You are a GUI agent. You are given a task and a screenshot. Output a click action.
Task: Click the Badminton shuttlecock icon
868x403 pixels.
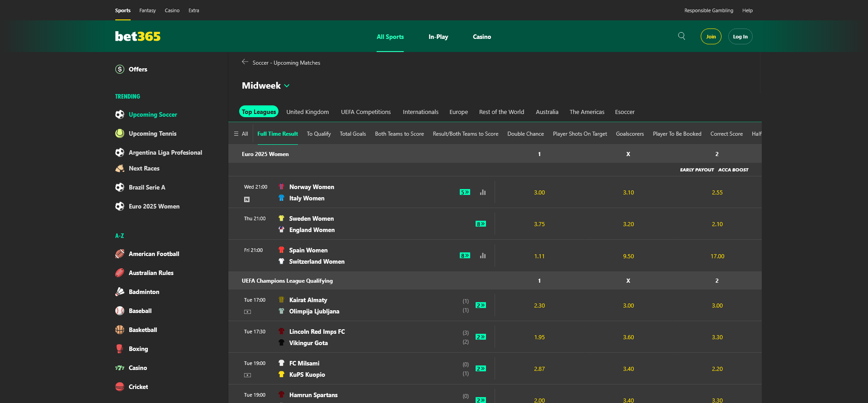pyautogui.click(x=120, y=292)
